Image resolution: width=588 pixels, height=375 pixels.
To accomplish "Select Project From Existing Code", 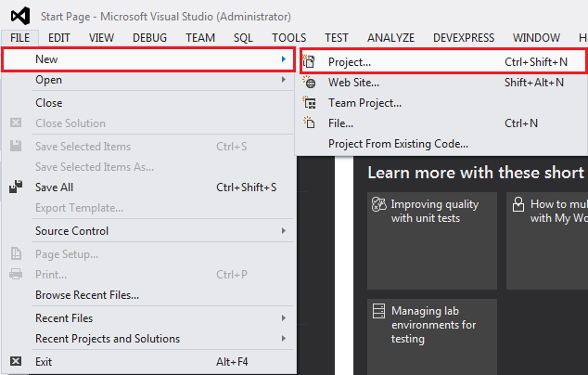I will pyautogui.click(x=398, y=144).
